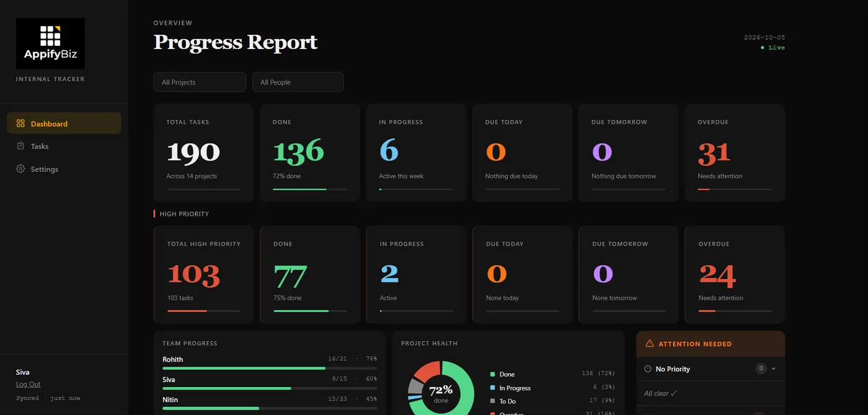
Task: Open the Overdue 31 card
Action: 735,153
